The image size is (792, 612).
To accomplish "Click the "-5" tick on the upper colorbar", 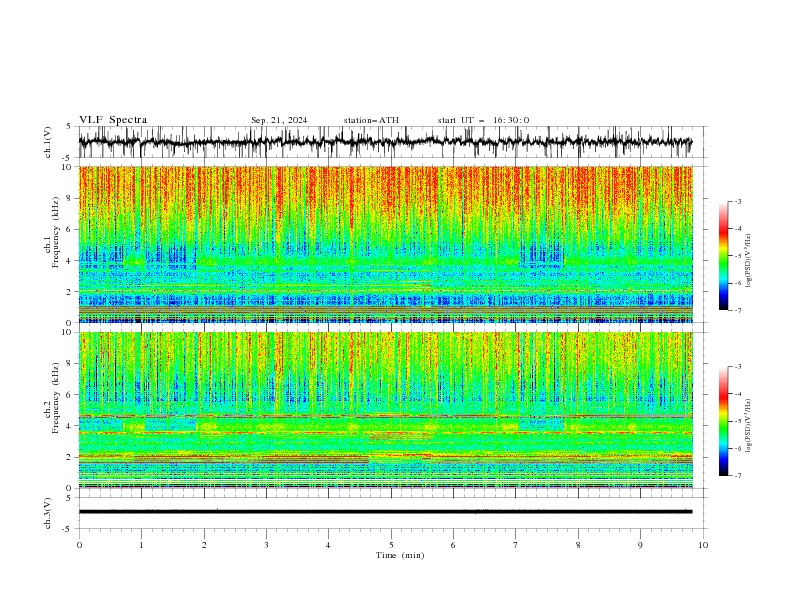I will click(737, 256).
